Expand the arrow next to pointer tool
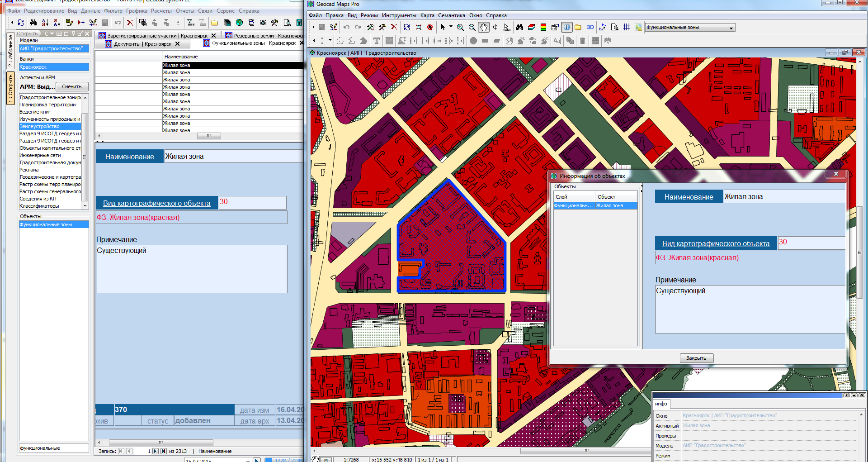Viewport: 868px width, 462px height. 451,27
